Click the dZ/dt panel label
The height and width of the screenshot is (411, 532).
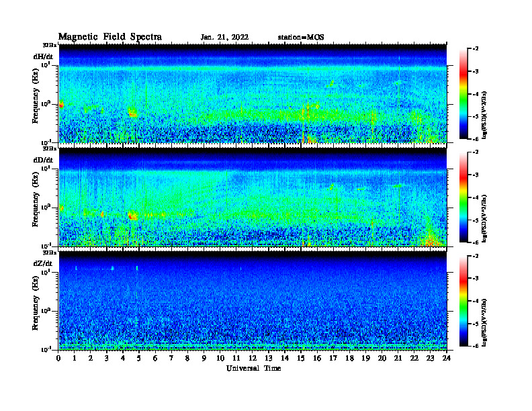[43, 263]
